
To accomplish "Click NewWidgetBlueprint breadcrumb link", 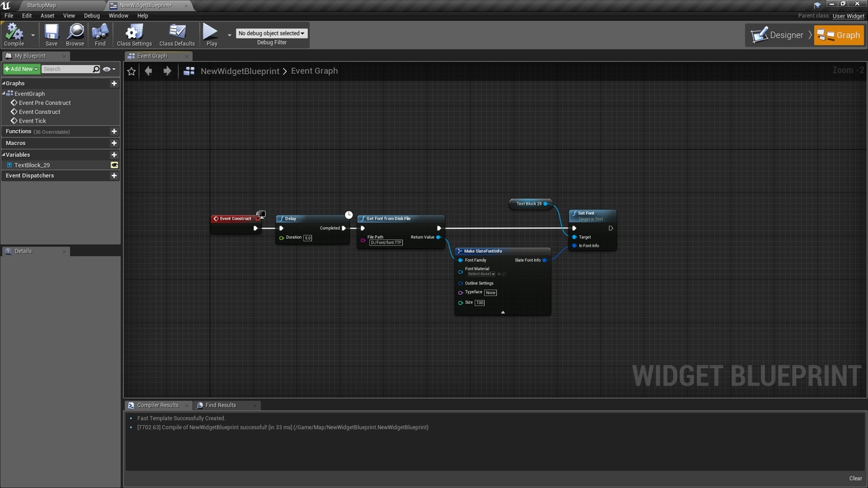I will click(x=240, y=70).
